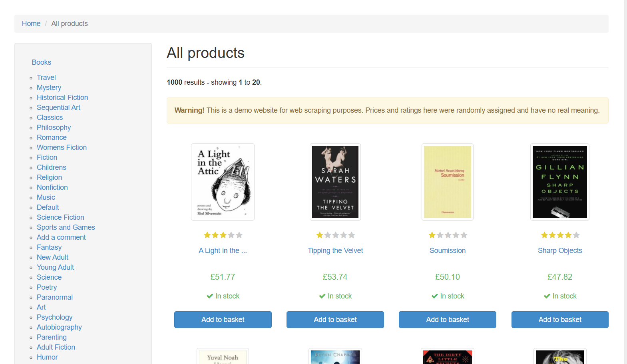Browse the Mystery category
627x364 pixels.
[x=49, y=88]
